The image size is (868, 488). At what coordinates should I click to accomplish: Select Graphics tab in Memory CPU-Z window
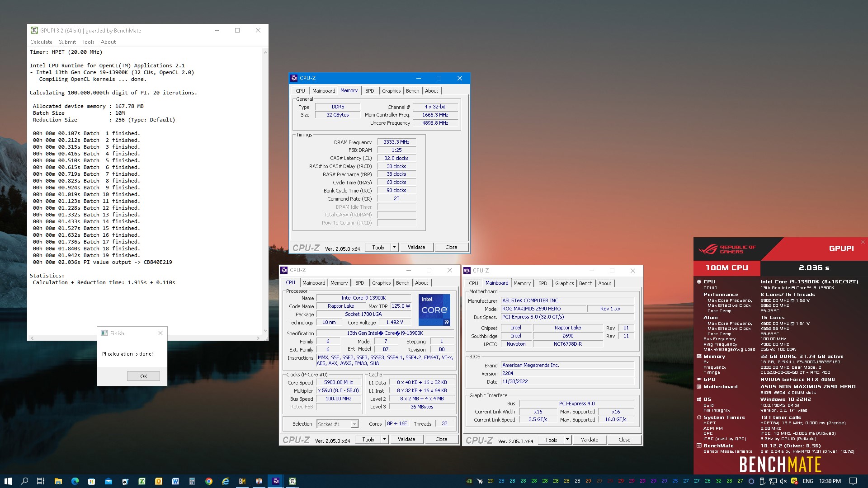(x=391, y=90)
